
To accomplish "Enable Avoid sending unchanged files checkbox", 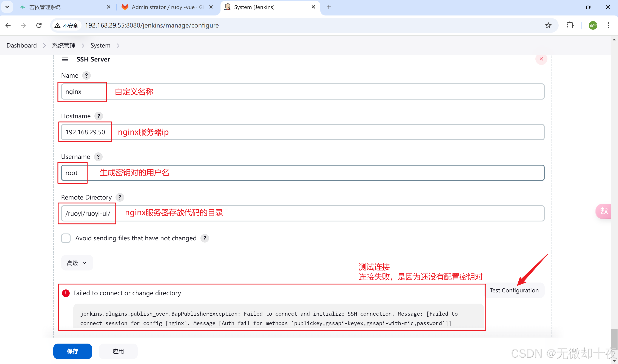I will [66, 238].
